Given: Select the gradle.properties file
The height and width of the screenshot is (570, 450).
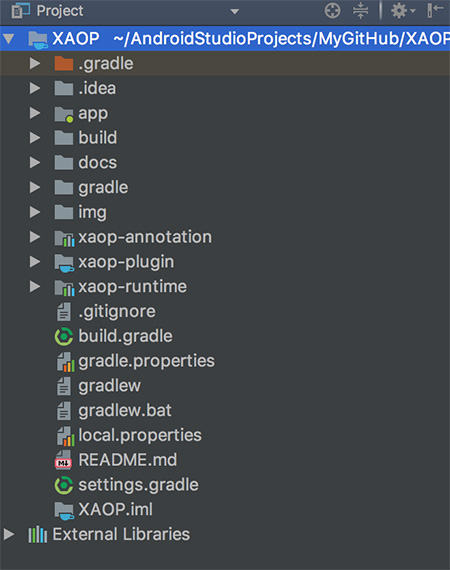Looking at the screenshot, I should coord(146,361).
